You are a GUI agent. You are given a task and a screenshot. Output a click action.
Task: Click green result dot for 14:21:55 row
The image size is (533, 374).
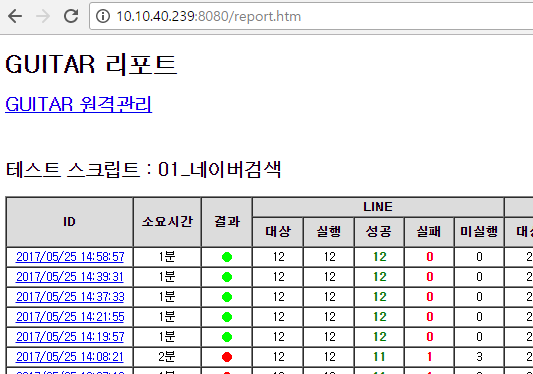pyautogui.click(x=227, y=317)
